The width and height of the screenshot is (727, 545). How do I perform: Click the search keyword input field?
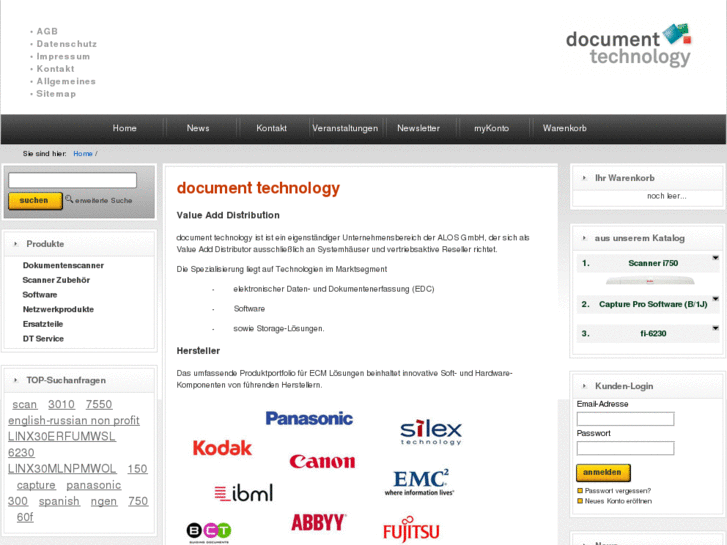72,180
